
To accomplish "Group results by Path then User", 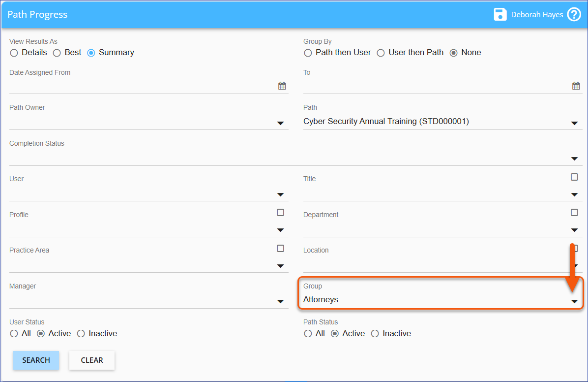I will (308, 53).
